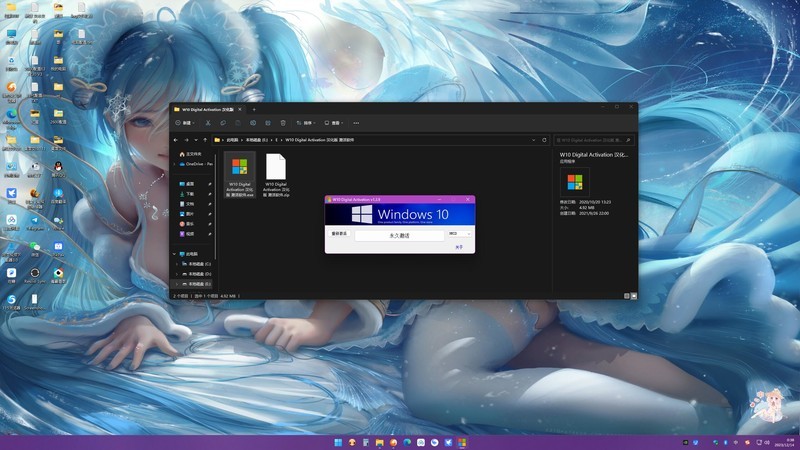The image size is (800, 450).
Task: Expand the Local Disk (C:) tree node
Action: [x=177, y=264]
